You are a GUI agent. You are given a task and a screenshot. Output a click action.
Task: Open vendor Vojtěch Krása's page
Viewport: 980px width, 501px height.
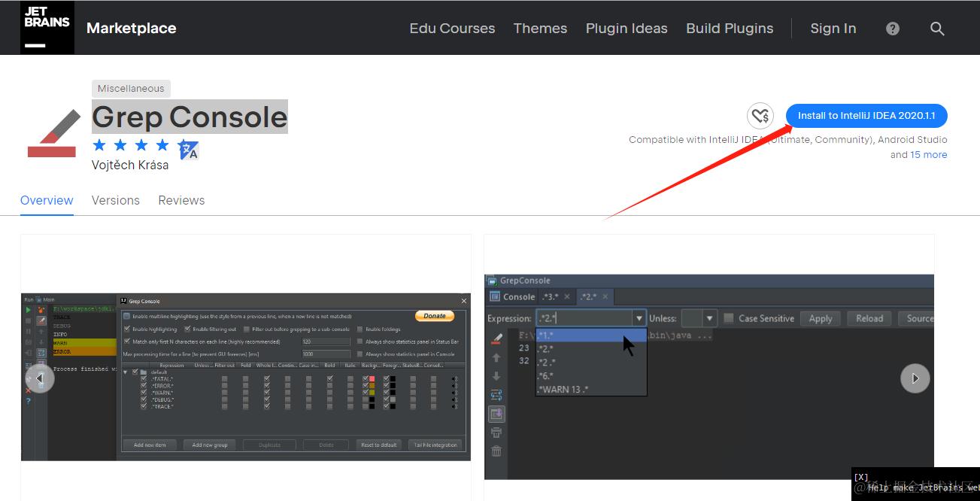(130, 165)
